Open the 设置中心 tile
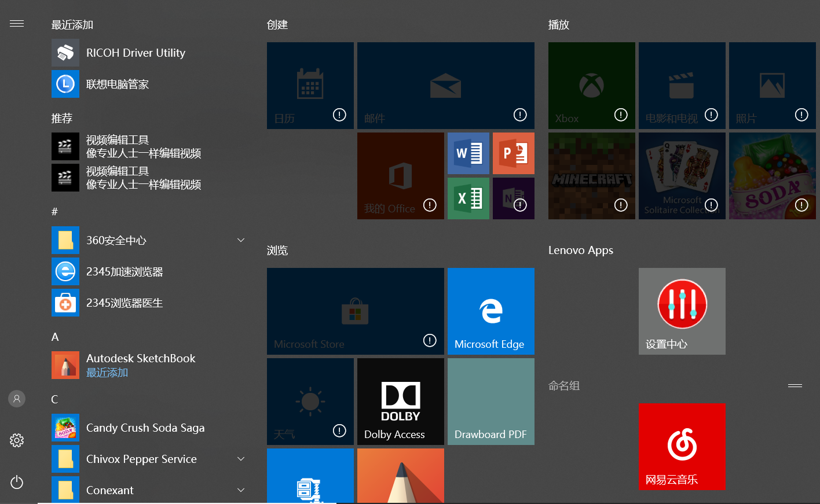820x504 pixels. tap(682, 311)
